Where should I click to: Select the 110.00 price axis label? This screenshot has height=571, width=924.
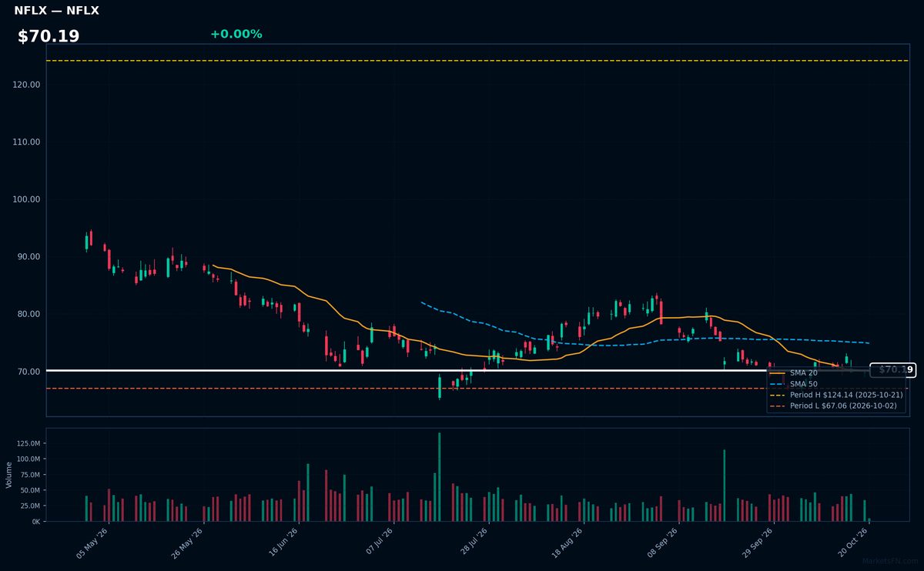click(26, 142)
